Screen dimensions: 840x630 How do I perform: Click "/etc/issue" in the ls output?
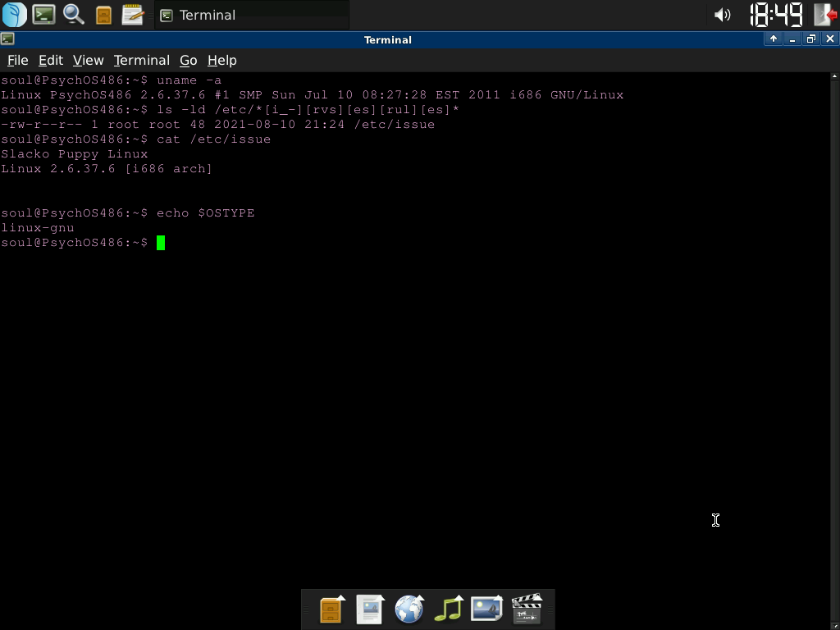[395, 125]
